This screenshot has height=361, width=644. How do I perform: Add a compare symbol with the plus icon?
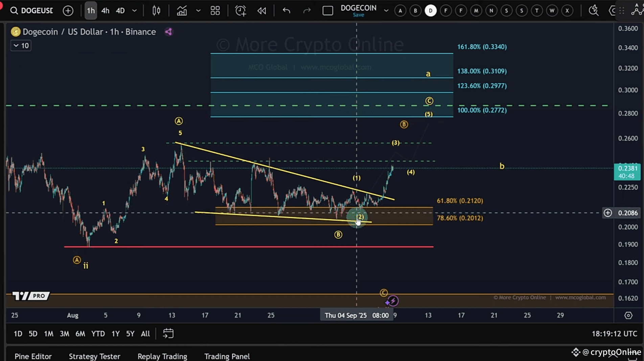click(68, 10)
